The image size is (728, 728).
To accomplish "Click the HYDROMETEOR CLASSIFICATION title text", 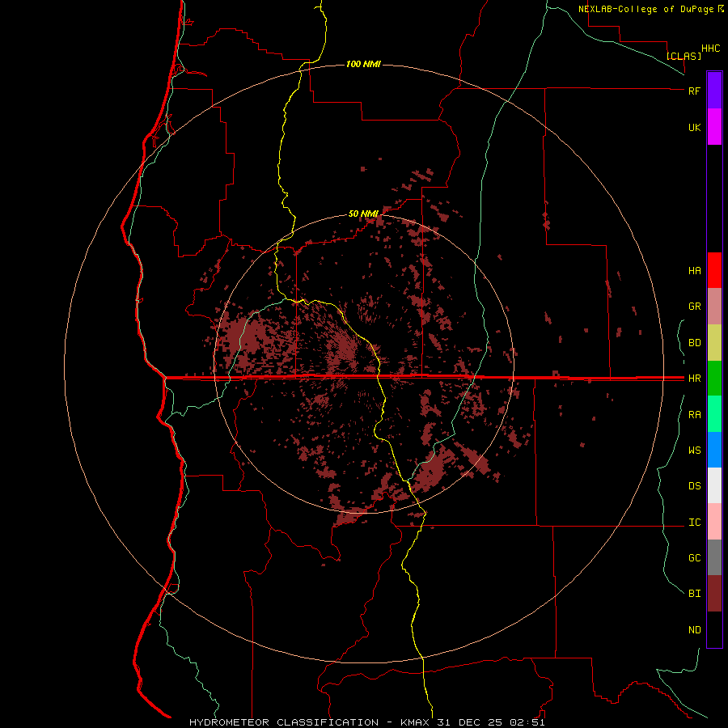I will tap(284, 722).
